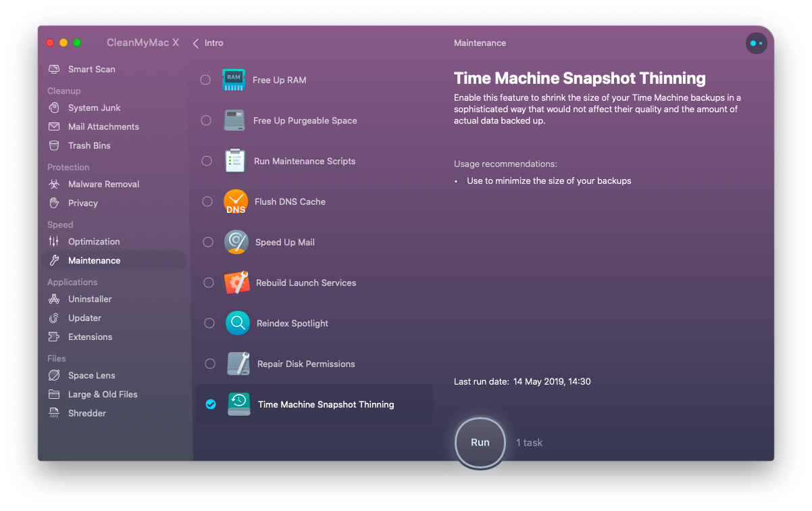
Task: Click the '1 task' count text
Action: [530, 443]
